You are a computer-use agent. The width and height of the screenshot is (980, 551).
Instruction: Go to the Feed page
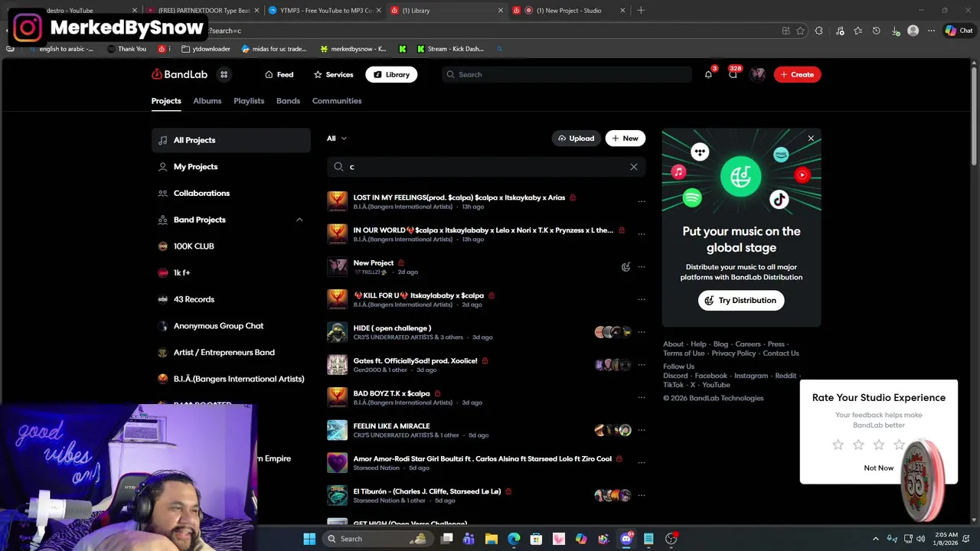279,74
